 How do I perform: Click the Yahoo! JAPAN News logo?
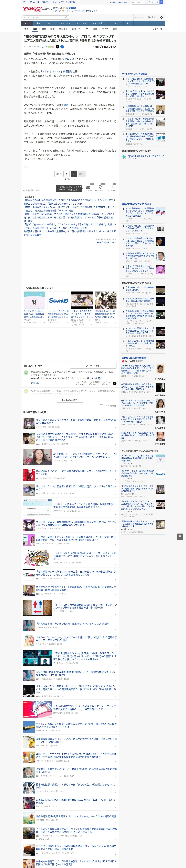(37, 9)
